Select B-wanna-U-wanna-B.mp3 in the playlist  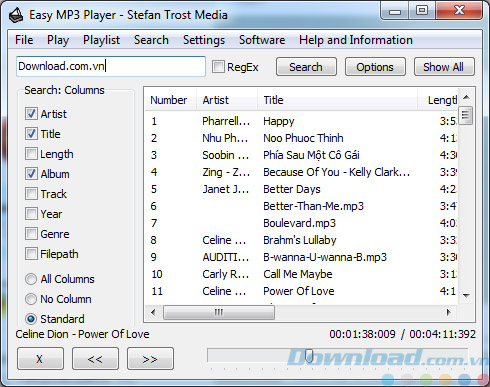pos(325,257)
